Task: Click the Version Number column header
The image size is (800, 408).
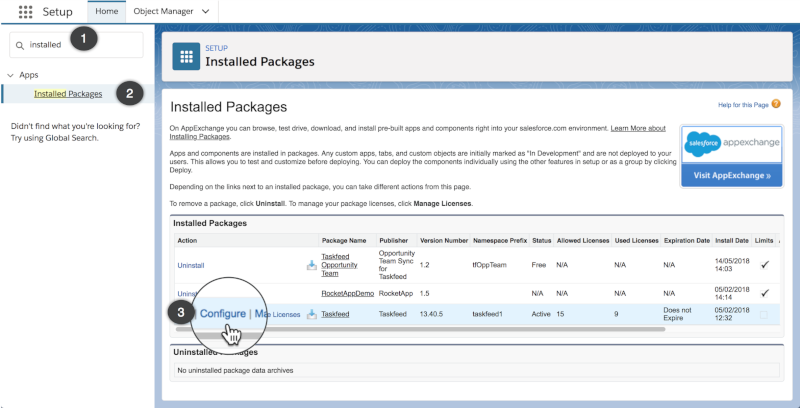Action: pos(443,240)
